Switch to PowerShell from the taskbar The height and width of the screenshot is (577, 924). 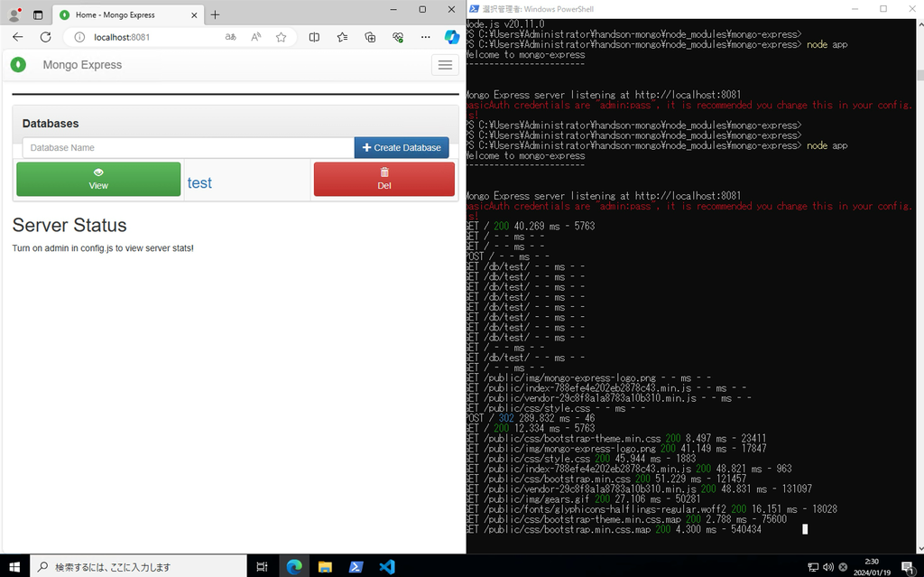pyautogui.click(x=356, y=566)
